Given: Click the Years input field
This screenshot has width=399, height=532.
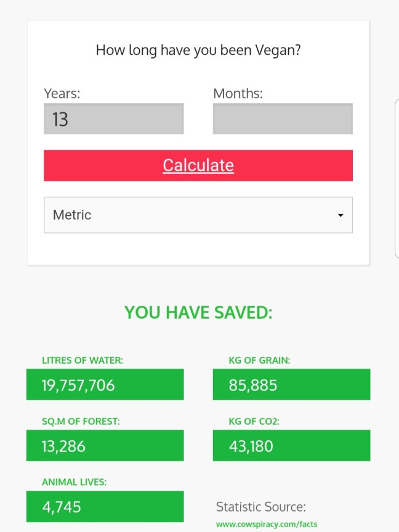Looking at the screenshot, I should pyautogui.click(x=114, y=118).
